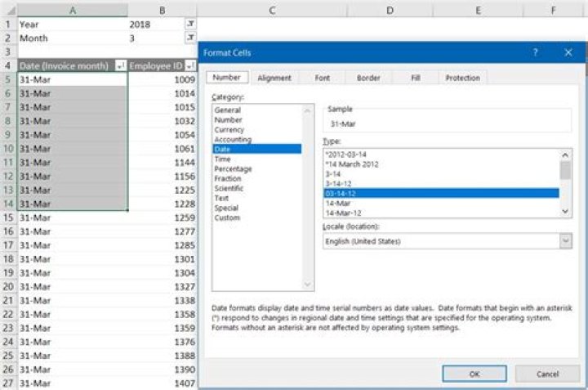Select Fraction category
588x390 pixels.
tap(257, 178)
